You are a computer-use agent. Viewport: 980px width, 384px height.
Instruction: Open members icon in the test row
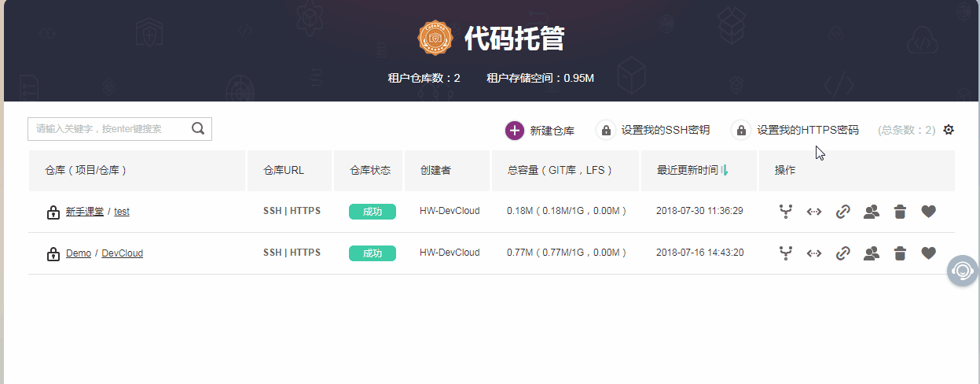pos(872,212)
